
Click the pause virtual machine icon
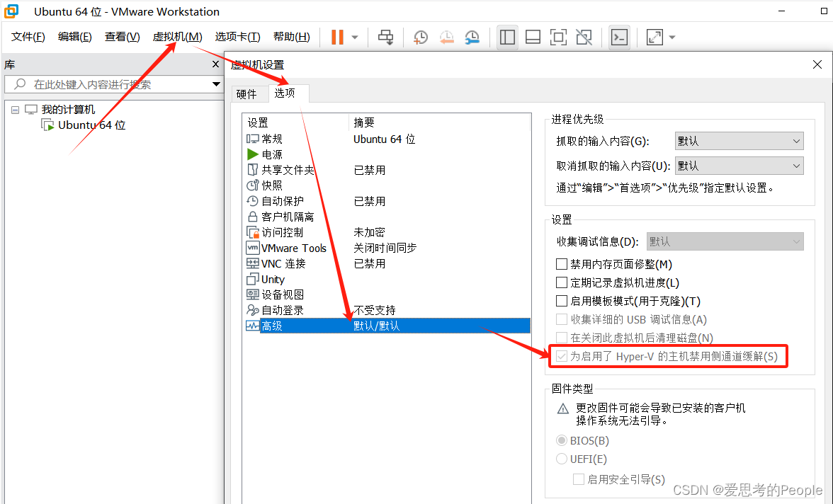pos(337,38)
